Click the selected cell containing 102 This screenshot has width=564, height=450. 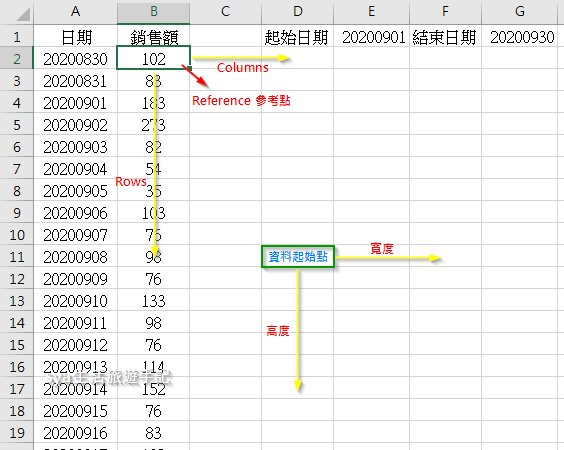(154, 59)
